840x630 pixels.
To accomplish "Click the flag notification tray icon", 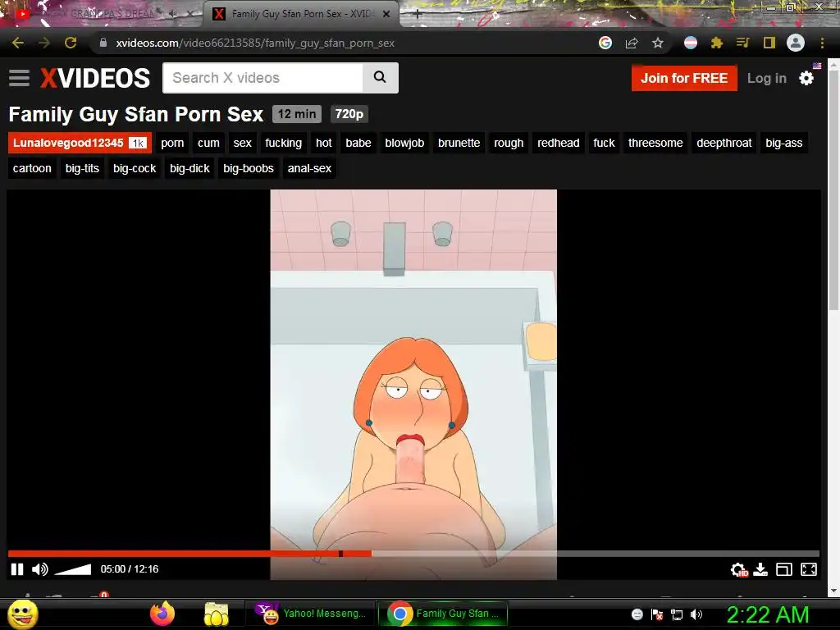I will click(x=657, y=614).
